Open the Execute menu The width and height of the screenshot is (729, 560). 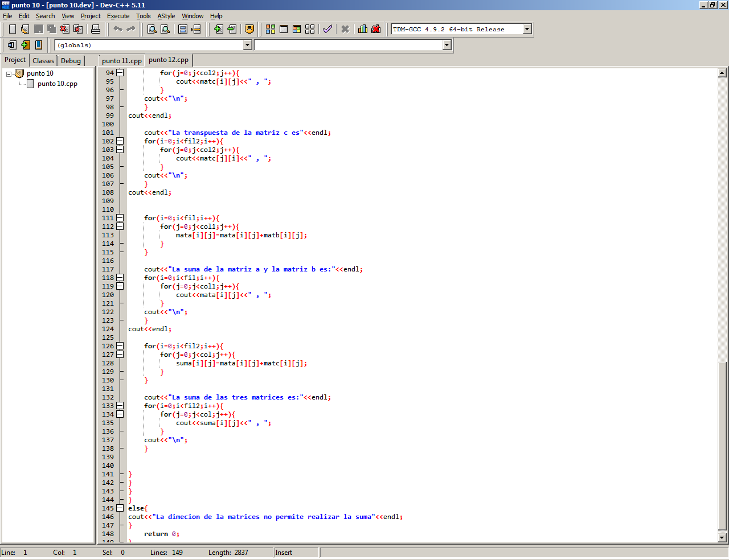118,16
